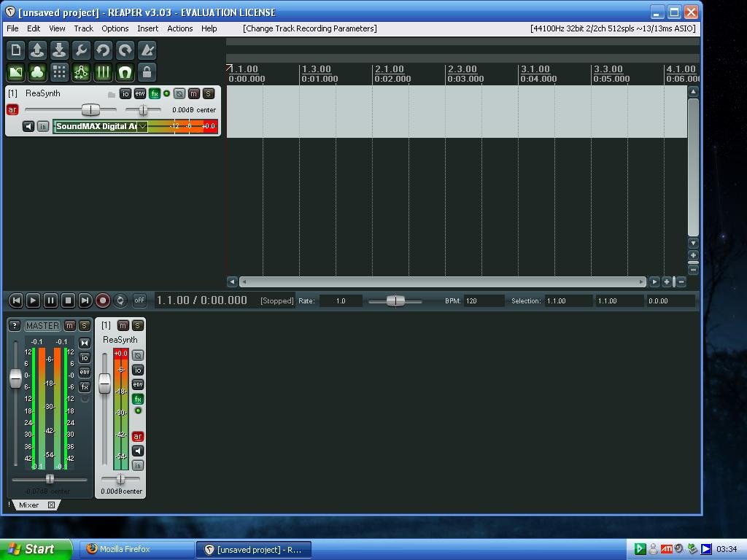Screen dimensions: 747x560
Task: Click the volume fader on the ReaSynth track panel
Action: coord(90,110)
